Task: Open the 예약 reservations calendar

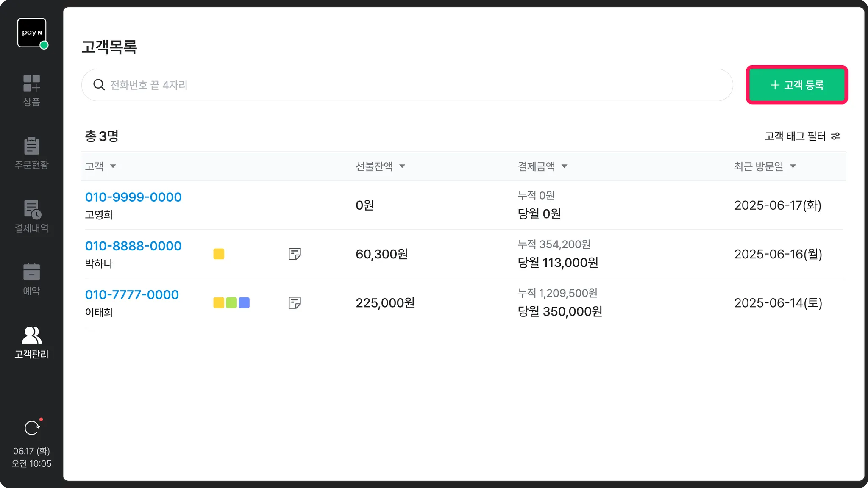Action: coord(31,279)
